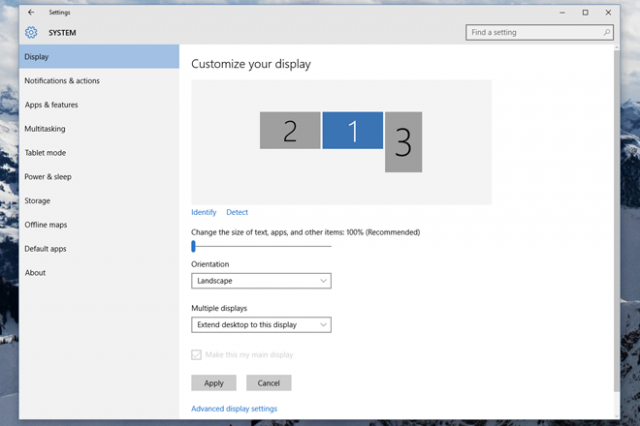Select monitor 3 in display arrangement

coord(403,142)
